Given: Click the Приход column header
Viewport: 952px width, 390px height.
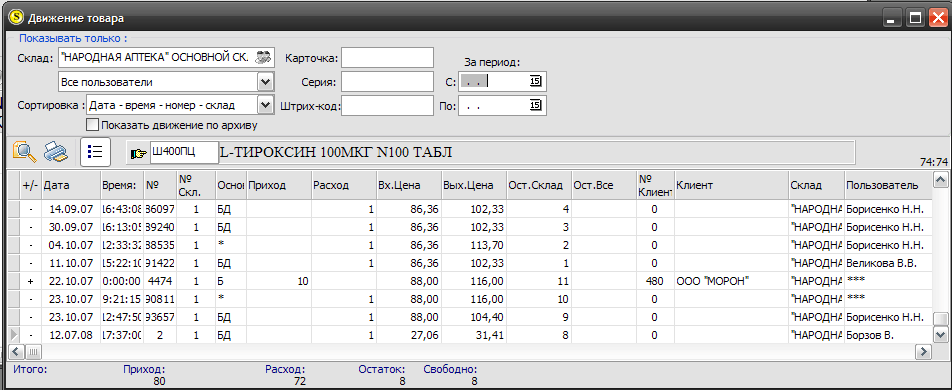Looking at the screenshot, I should 279,185.
